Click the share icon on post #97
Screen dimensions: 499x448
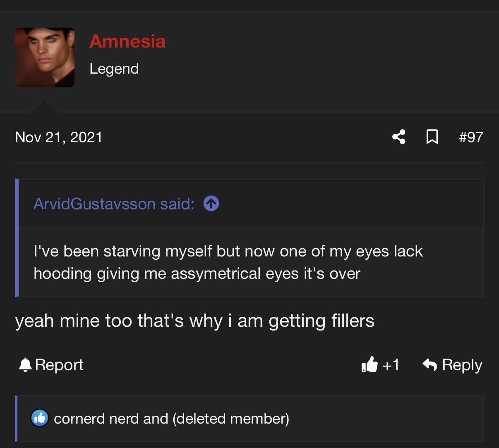point(399,137)
